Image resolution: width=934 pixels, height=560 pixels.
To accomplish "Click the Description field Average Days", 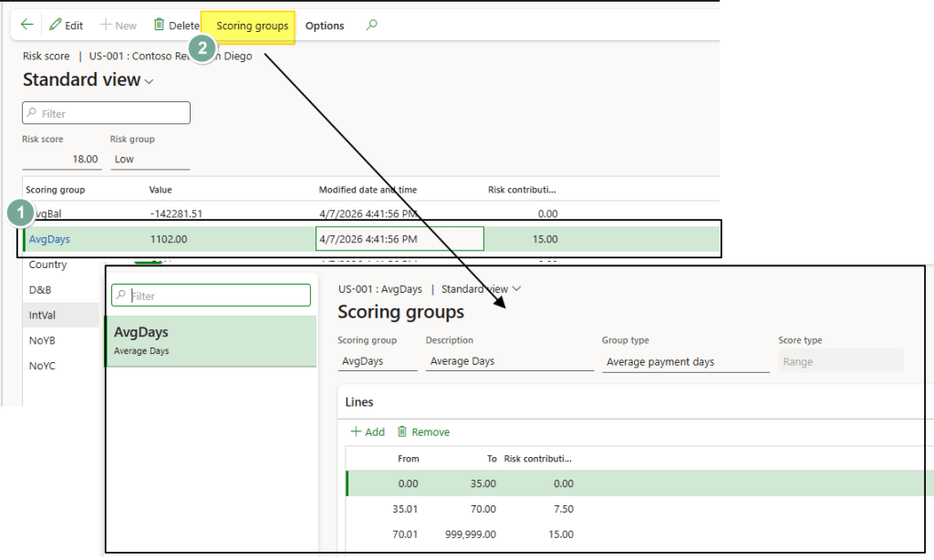I will point(509,361).
